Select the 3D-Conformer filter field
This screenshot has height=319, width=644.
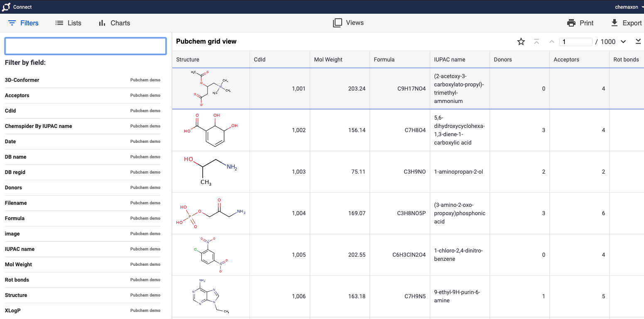83,80
